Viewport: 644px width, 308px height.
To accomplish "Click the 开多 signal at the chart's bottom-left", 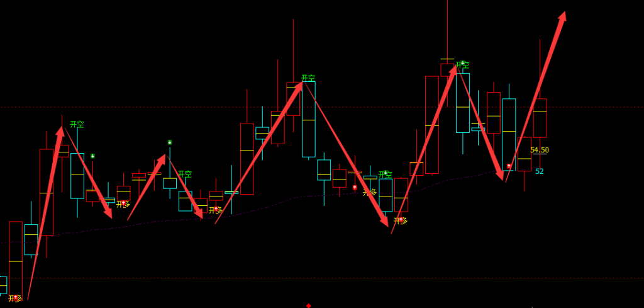I will point(15,298).
